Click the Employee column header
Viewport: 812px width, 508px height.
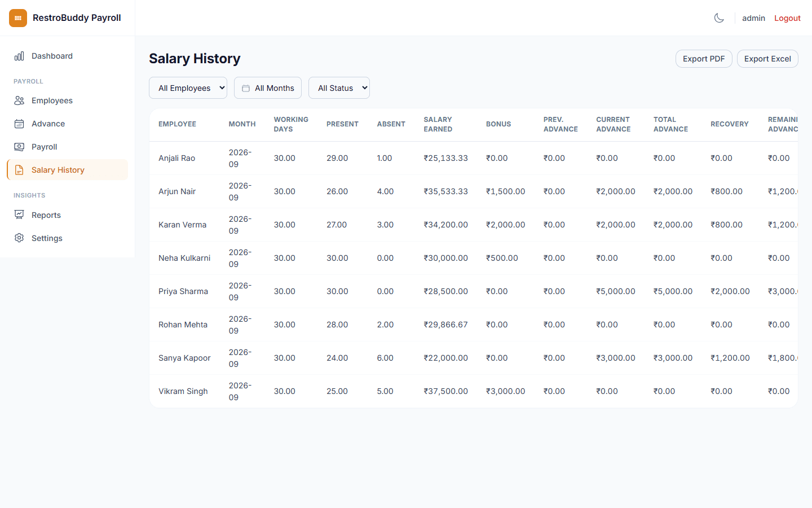(177, 124)
